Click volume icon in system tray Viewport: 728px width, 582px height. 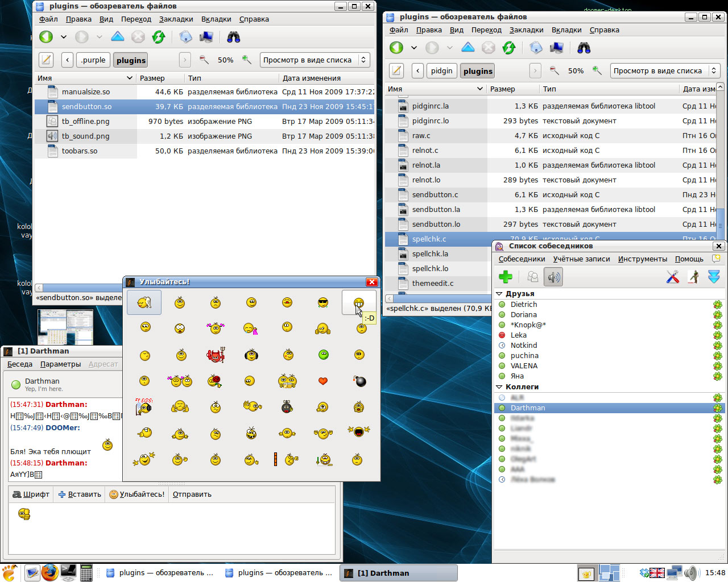pyautogui.click(x=691, y=573)
